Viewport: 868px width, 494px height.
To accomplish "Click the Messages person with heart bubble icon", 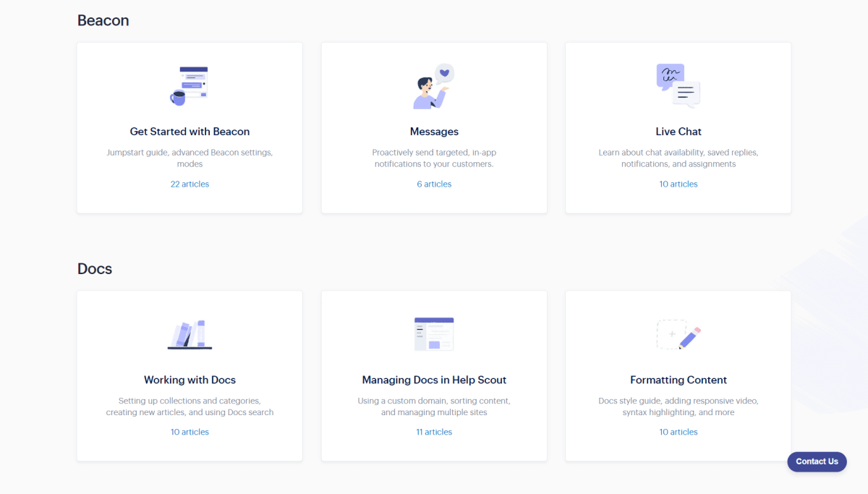I will [434, 86].
